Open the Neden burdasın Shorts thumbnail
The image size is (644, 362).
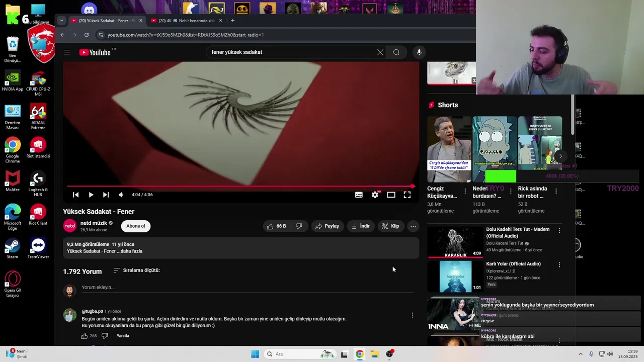[x=495, y=149]
